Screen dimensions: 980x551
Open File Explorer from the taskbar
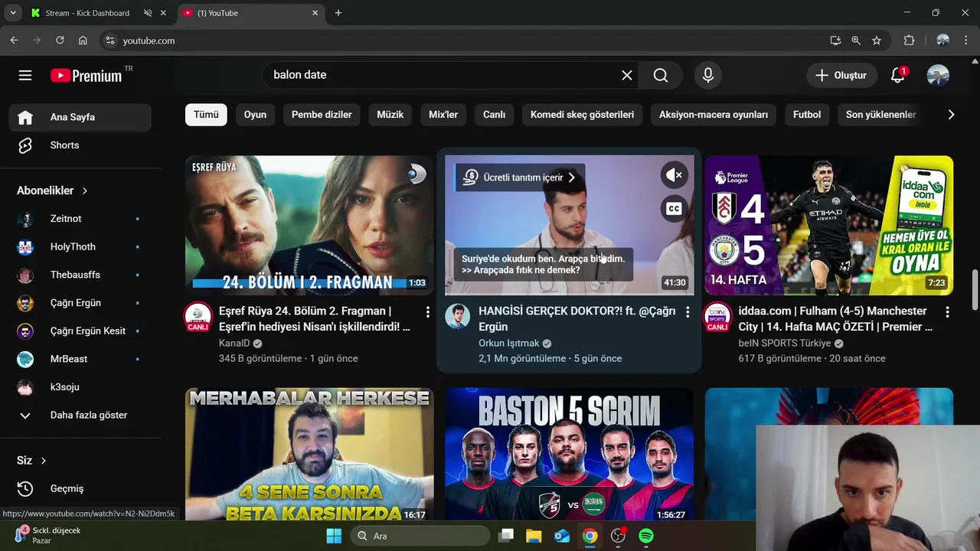coord(534,536)
